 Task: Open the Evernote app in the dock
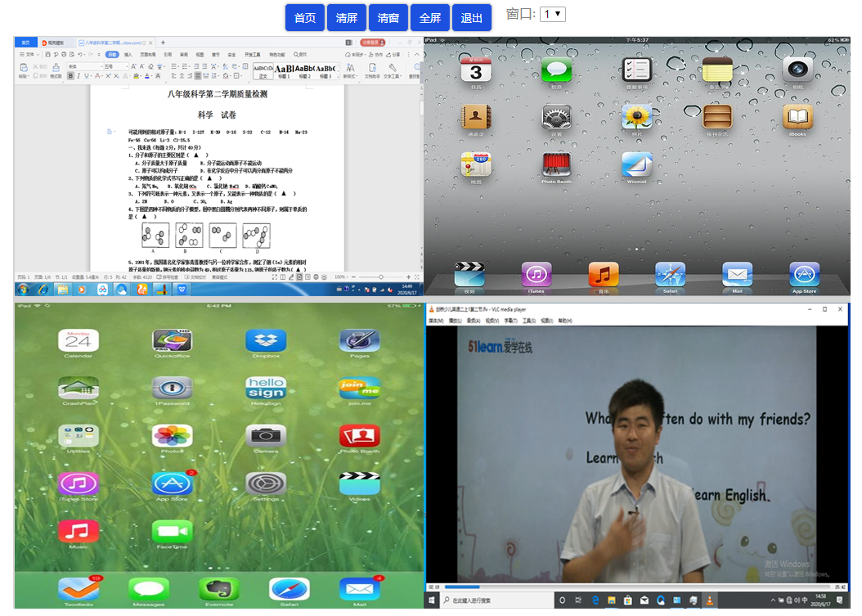click(219, 589)
